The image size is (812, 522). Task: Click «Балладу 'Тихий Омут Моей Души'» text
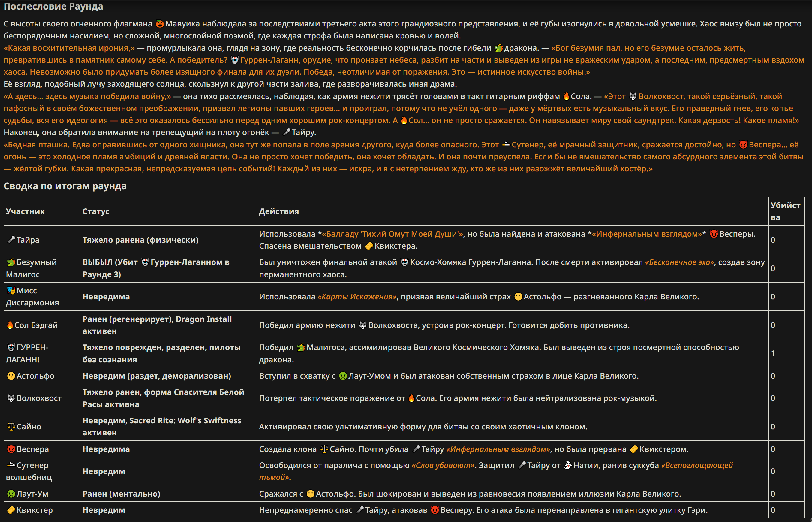tap(392, 234)
